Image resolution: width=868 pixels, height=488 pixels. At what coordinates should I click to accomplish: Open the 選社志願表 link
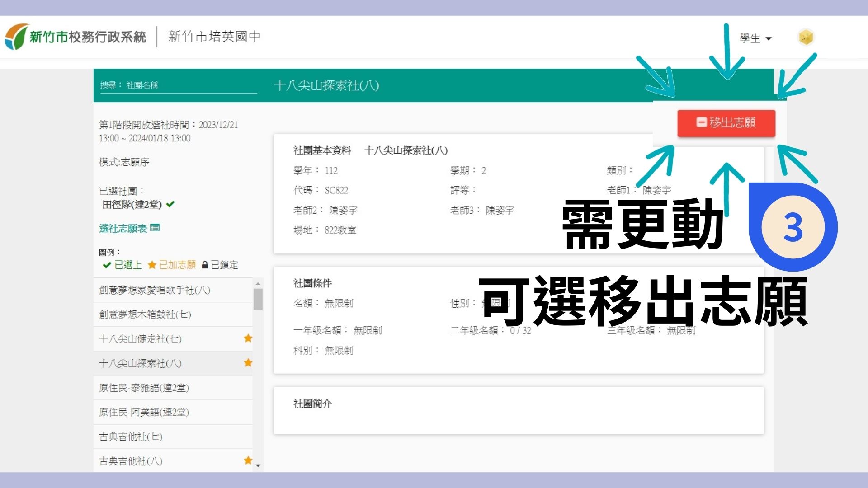tap(123, 229)
